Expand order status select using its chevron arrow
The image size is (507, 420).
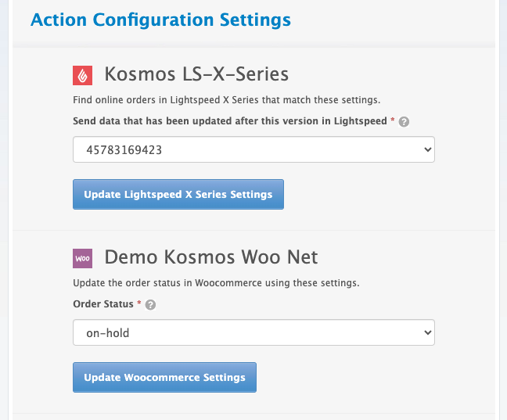426,332
